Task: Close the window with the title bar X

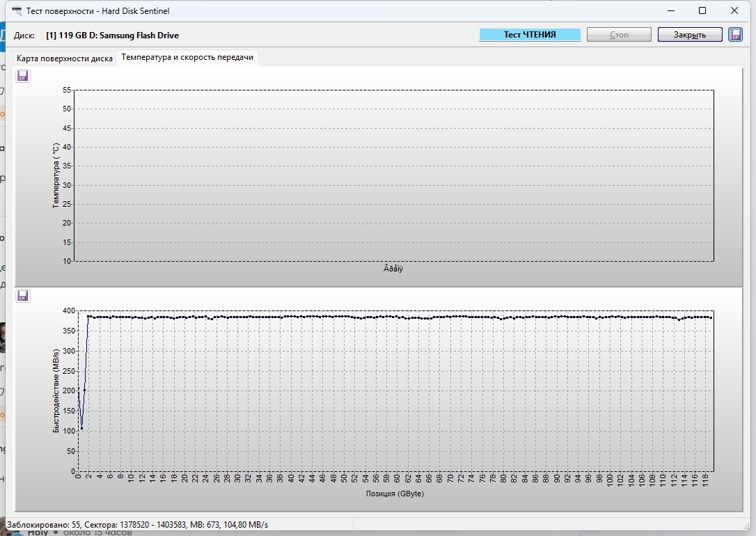Action: pos(734,10)
